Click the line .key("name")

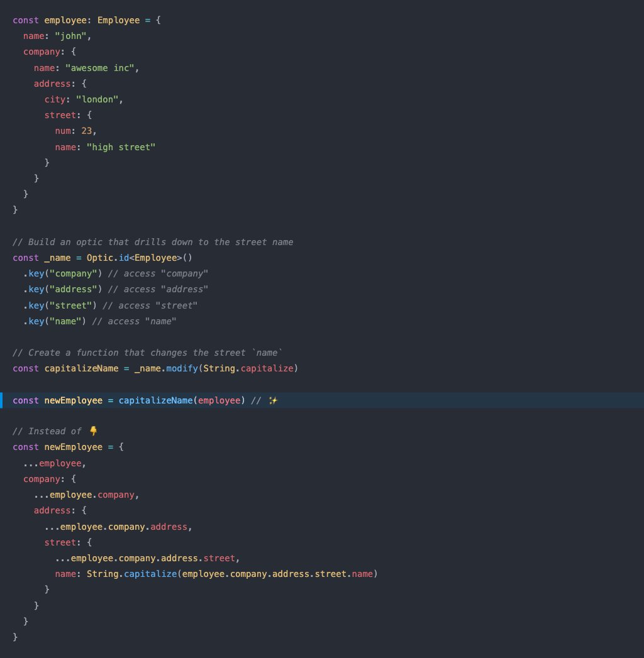[99, 321]
